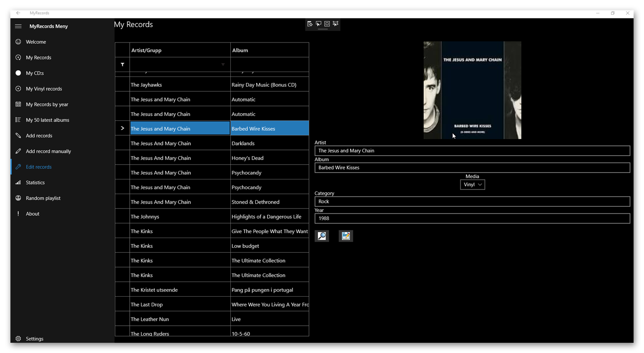Maximize the MyRecords window
Viewport: 644px width, 353px height.
(613, 13)
